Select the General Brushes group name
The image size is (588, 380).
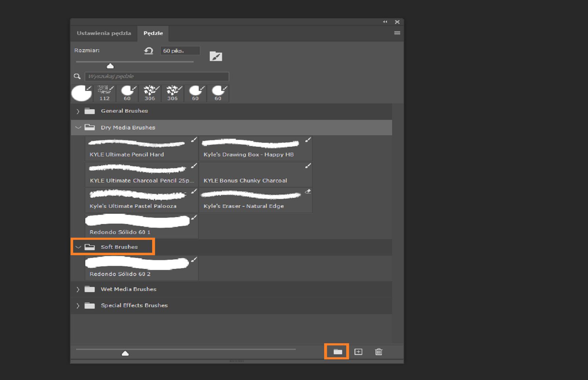(x=124, y=111)
